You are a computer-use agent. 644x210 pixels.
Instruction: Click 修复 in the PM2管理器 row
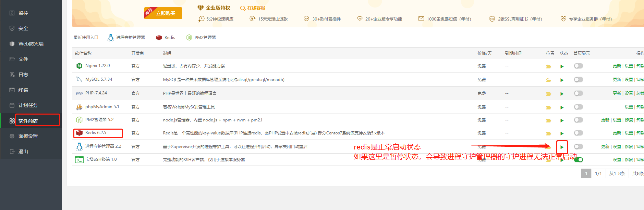coord(629,120)
